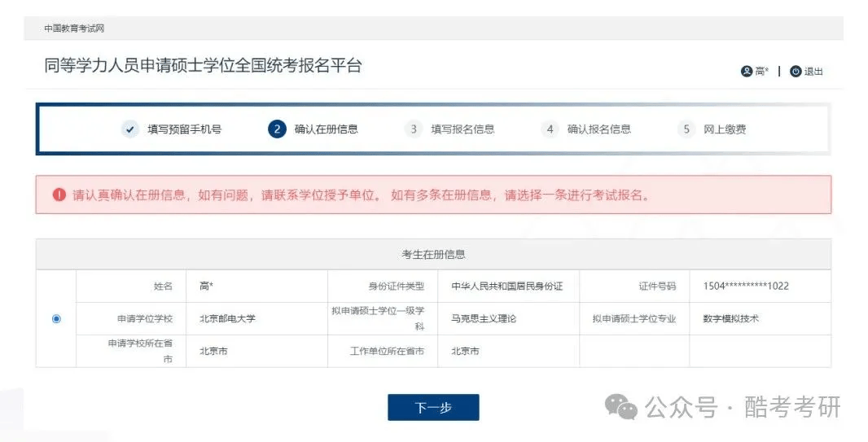Click the 北京市 value beside 工作单位所在省市
868x442 pixels.
point(465,352)
